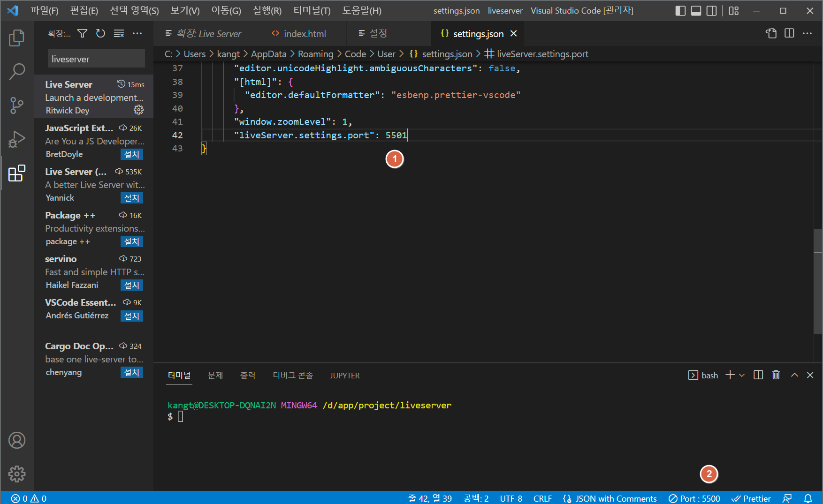Image resolution: width=823 pixels, height=504 pixels.
Task: Install the servino extension
Action: click(132, 285)
